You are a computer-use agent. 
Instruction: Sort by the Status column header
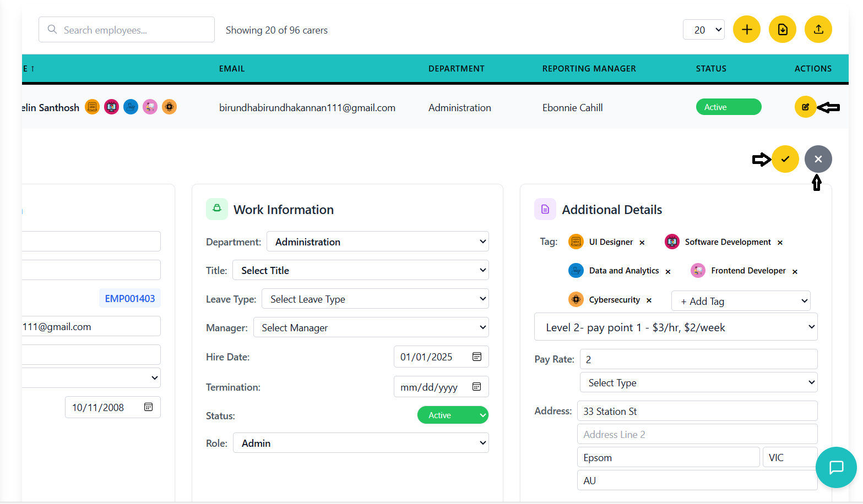click(710, 69)
